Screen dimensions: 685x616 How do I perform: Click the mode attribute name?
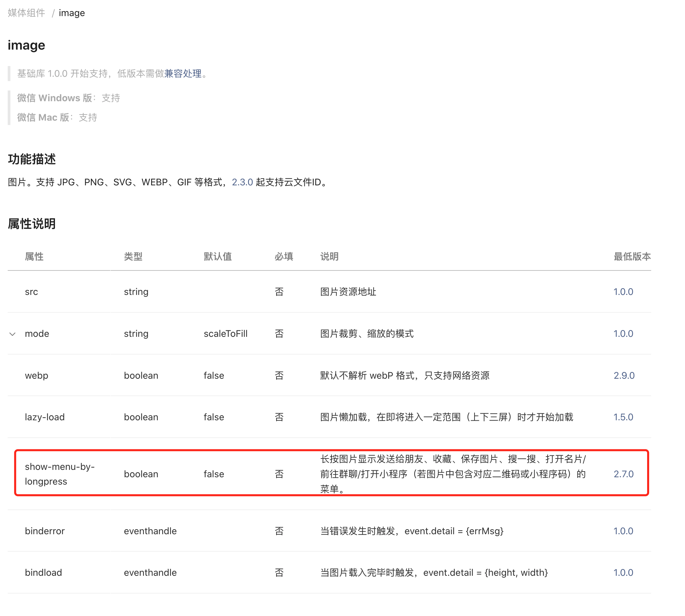pos(37,334)
